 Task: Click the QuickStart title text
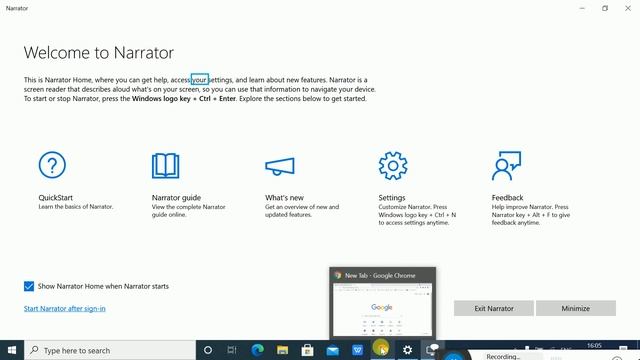click(x=56, y=198)
